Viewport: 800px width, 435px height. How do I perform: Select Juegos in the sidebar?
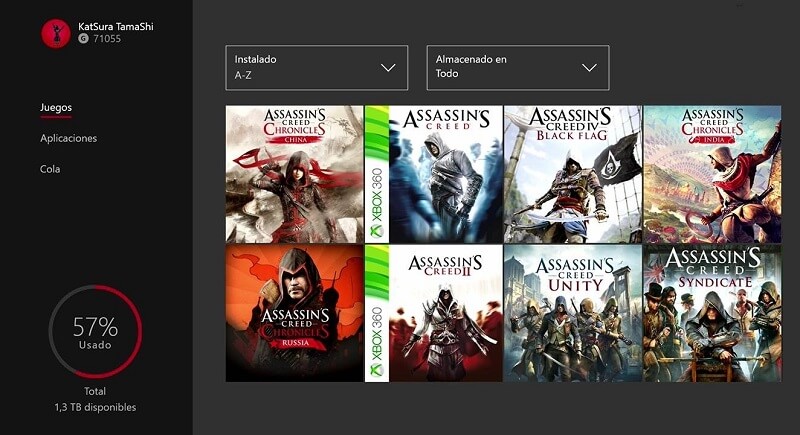tap(56, 107)
